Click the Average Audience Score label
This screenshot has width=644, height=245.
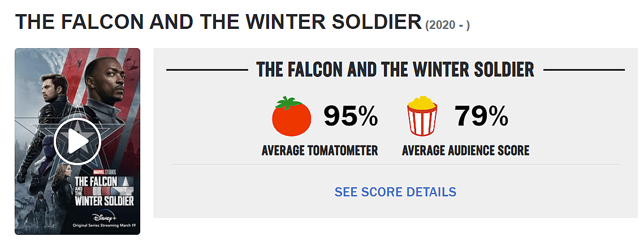click(x=465, y=151)
